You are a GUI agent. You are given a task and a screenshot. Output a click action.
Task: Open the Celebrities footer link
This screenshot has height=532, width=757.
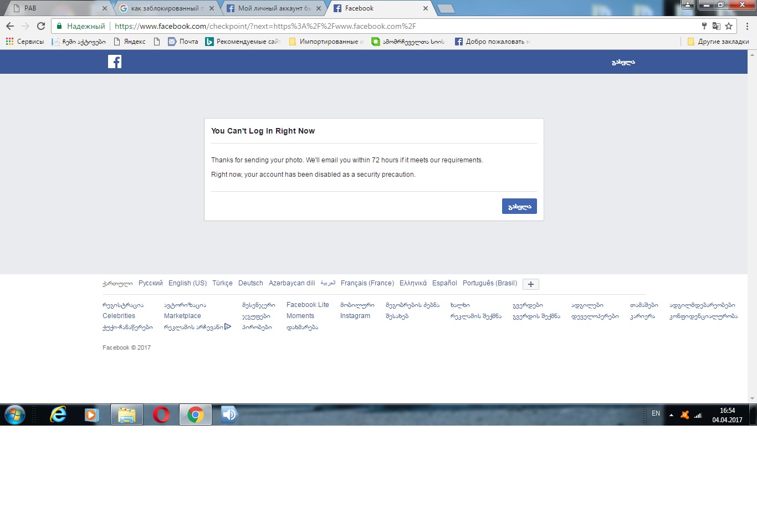point(119,316)
